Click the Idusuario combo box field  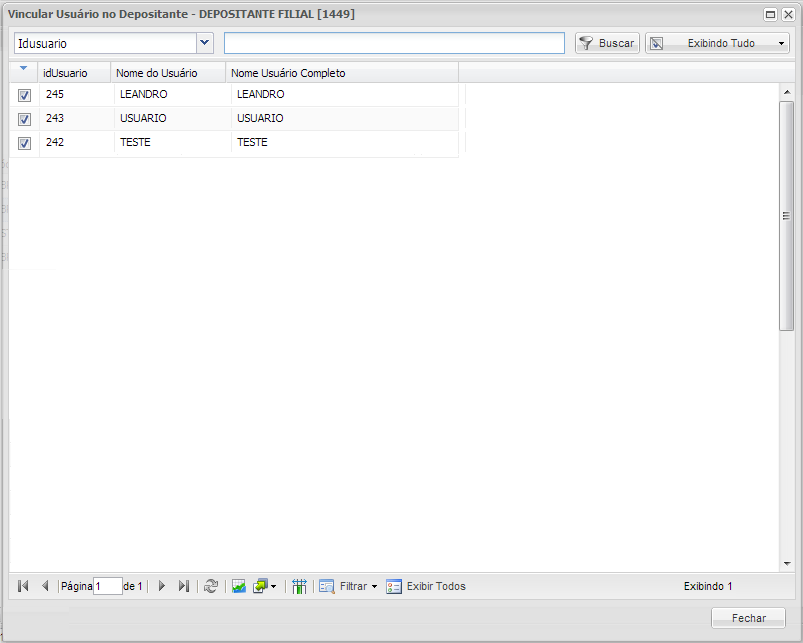(105, 43)
